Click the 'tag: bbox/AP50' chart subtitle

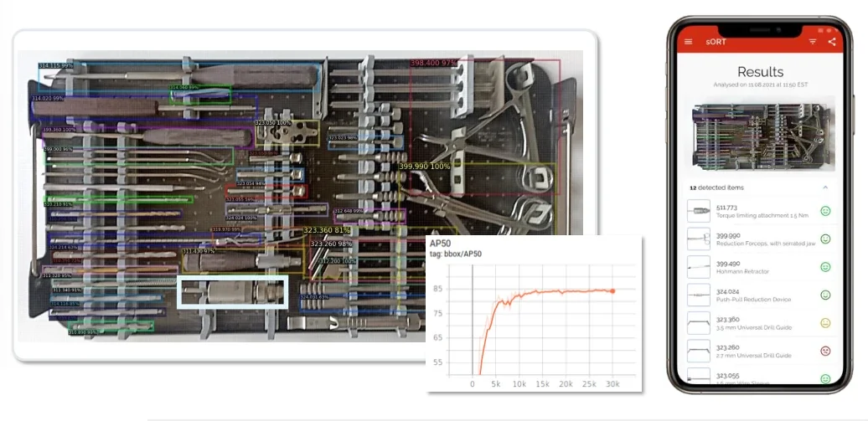point(456,254)
